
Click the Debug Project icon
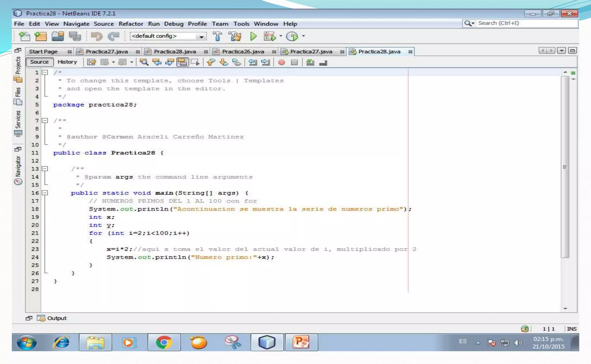270,36
